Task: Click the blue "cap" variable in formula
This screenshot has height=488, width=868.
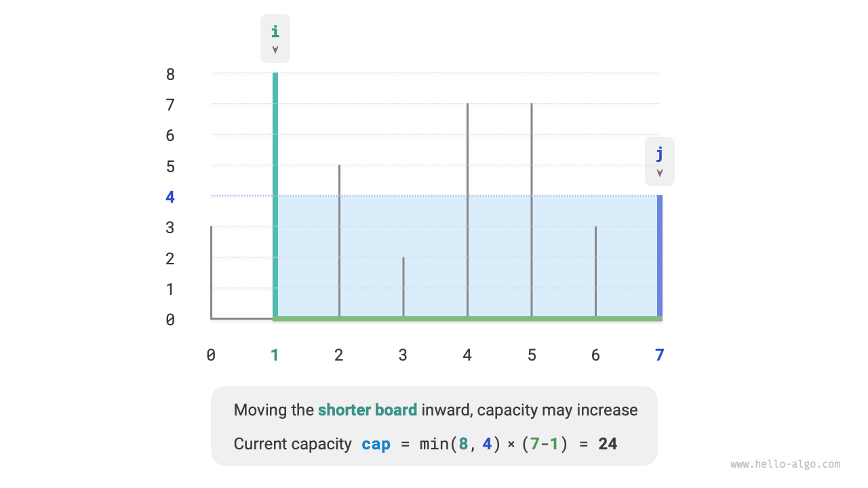Action: tap(376, 444)
